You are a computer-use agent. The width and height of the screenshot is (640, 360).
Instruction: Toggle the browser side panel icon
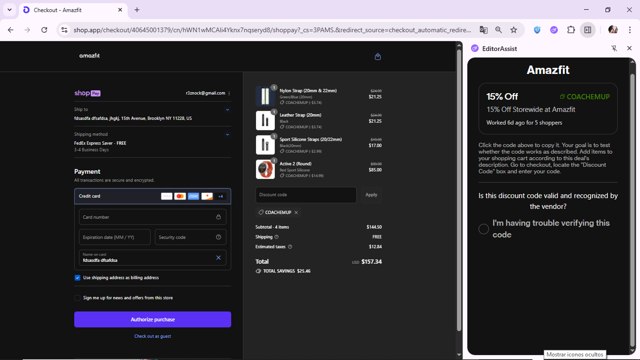click(x=588, y=30)
